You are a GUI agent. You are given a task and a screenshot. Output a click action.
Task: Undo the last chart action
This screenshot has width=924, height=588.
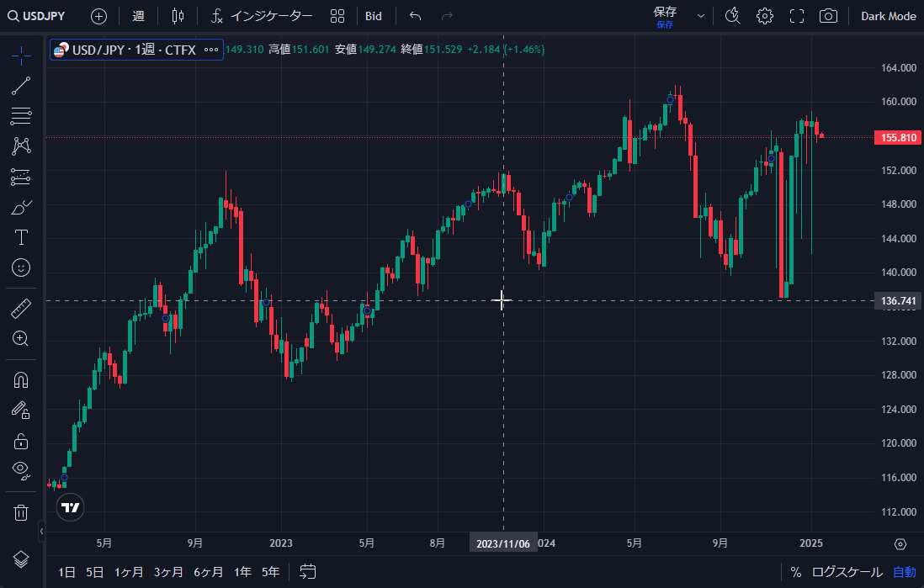(x=416, y=16)
